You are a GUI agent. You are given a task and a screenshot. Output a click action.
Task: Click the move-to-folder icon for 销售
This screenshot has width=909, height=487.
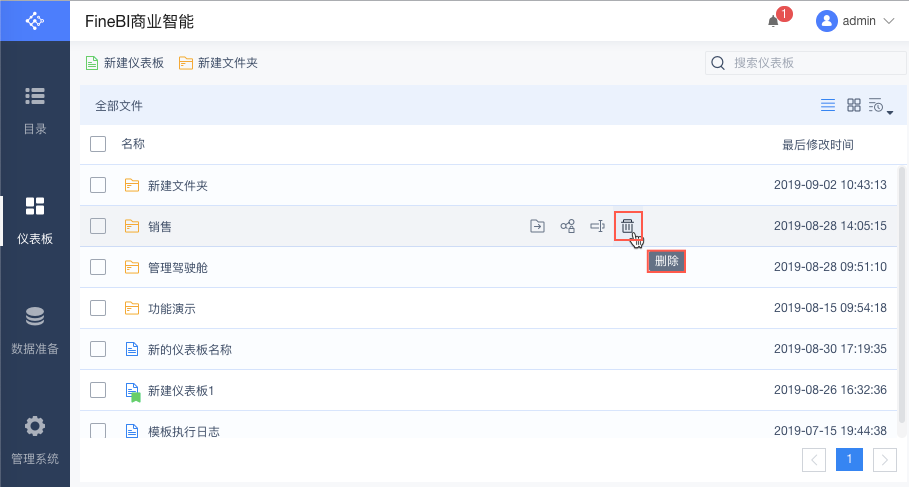537,226
